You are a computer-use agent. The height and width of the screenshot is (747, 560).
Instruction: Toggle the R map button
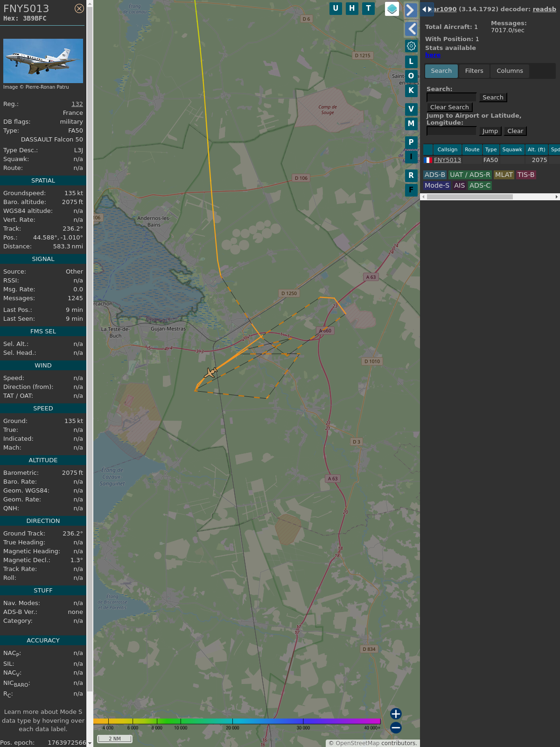pyautogui.click(x=411, y=176)
